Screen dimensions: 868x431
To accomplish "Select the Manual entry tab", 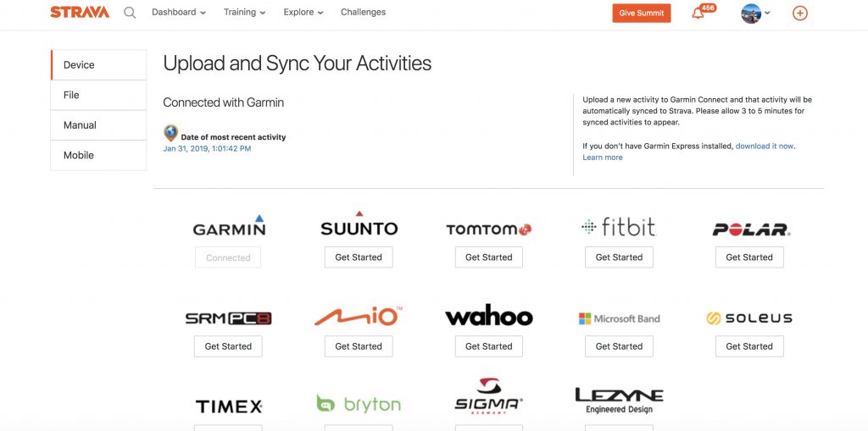I will [98, 125].
